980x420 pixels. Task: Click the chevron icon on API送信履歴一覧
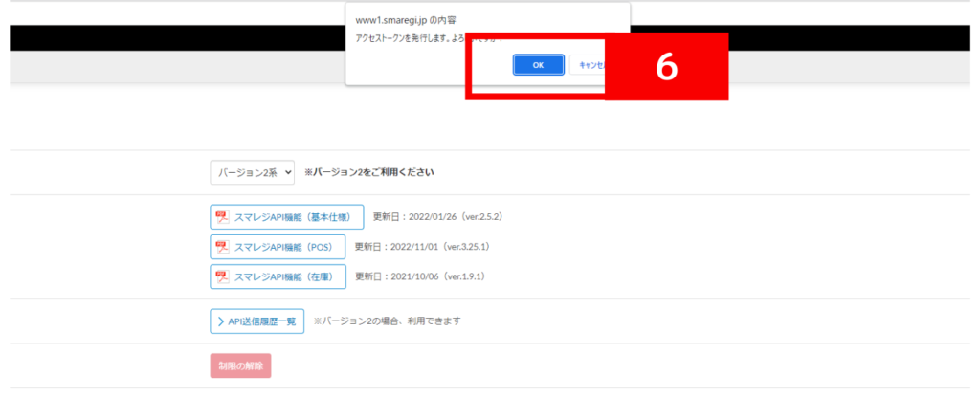[219, 321]
